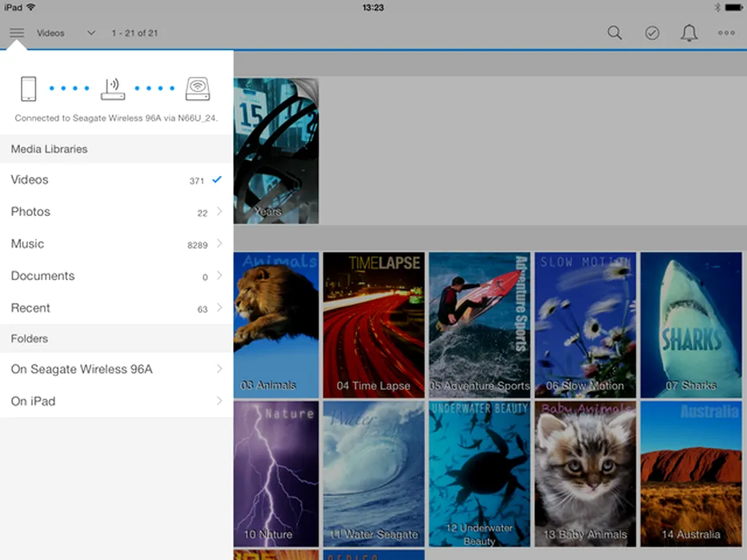Screen dimensions: 747x560
Task: Browse the On iPad folder
Action: pyautogui.click(x=116, y=401)
